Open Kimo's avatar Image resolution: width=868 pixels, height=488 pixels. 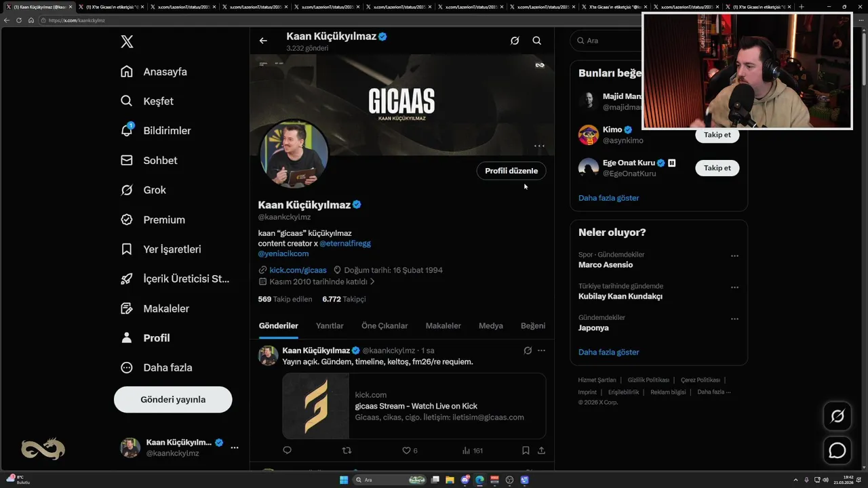coord(589,135)
